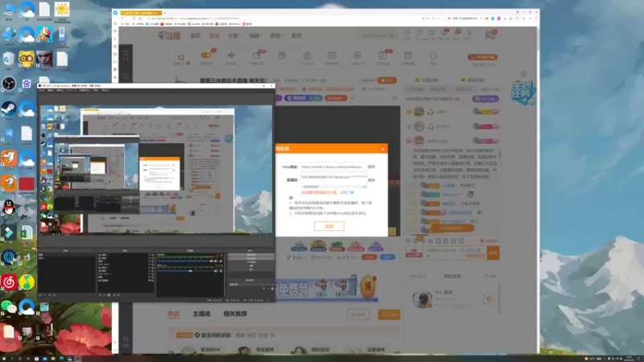Click the Windows Start button on taskbar
The image size is (644, 362).
4,358
